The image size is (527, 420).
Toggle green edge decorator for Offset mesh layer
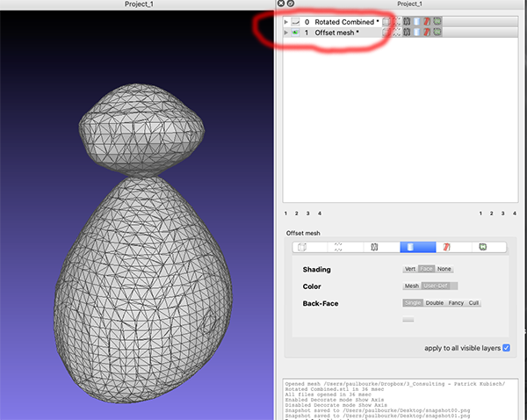coord(437,33)
